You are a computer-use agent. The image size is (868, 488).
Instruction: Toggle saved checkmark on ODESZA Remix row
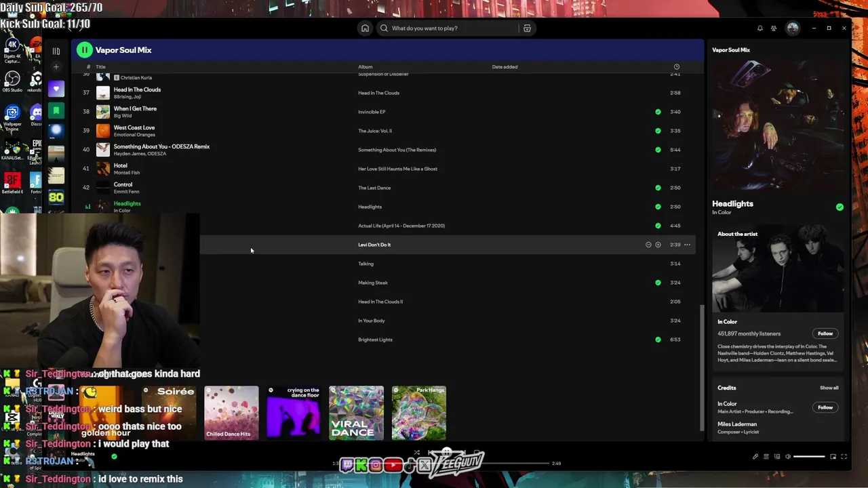point(658,150)
